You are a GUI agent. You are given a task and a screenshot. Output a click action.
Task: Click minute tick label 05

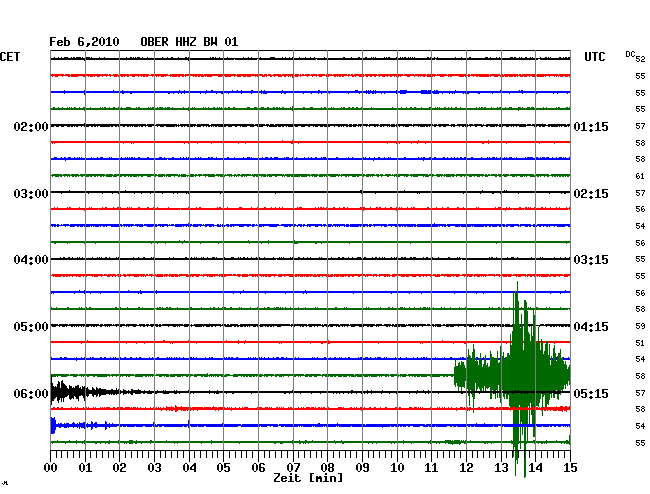pyautogui.click(x=223, y=468)
